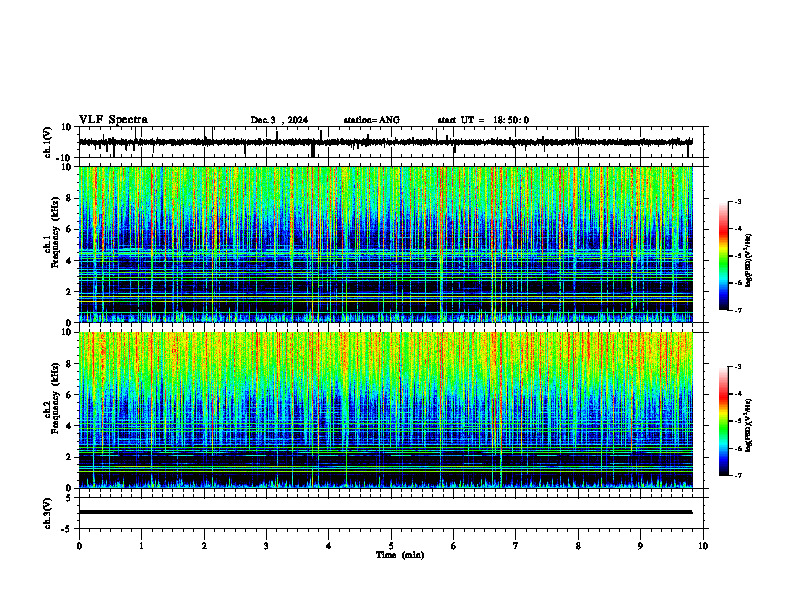Click inside the ch.1 spectrogram panel

coord(385,244)
